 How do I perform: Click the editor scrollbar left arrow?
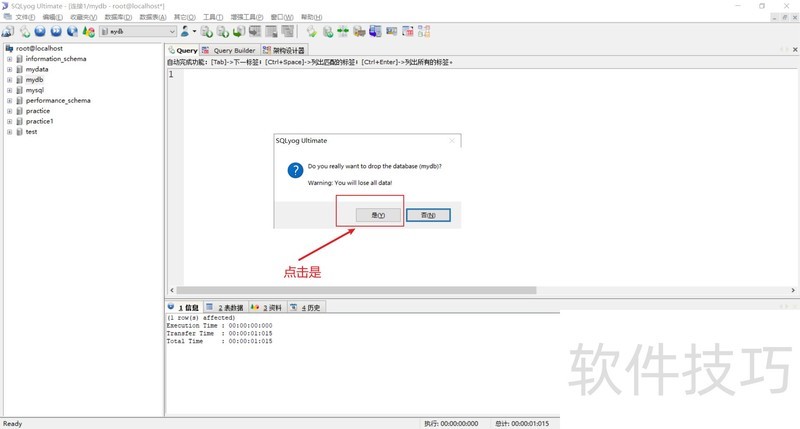172,290
